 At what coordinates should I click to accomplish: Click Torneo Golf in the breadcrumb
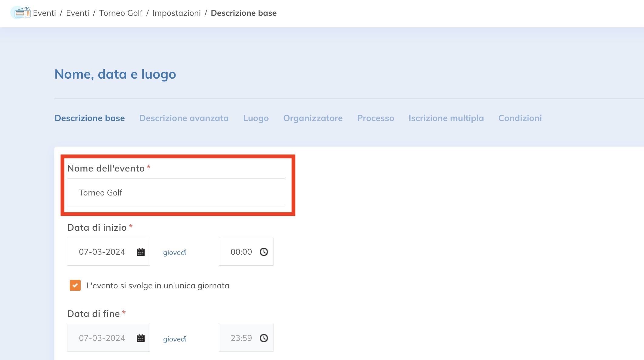121,13
